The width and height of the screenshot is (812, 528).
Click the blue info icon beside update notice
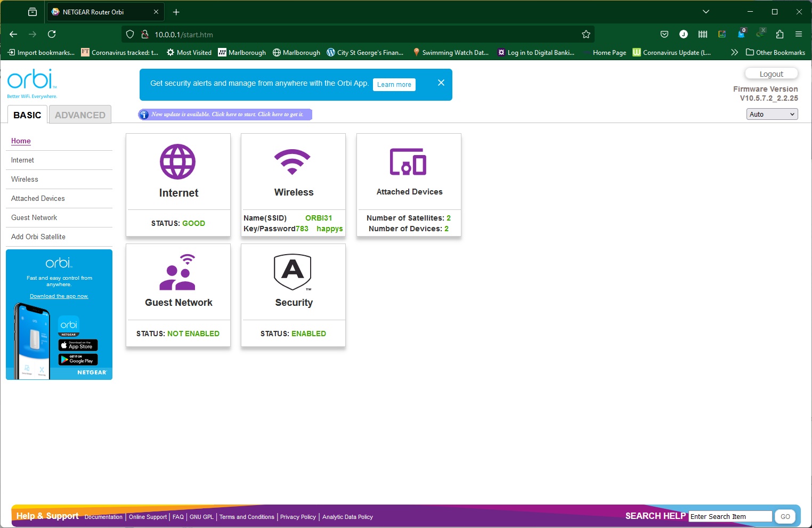(x=144, y=115)
